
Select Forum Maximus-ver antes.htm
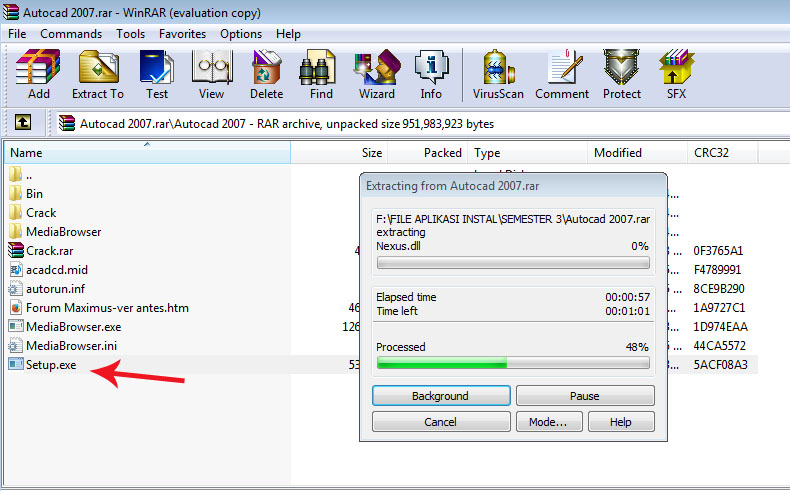(x=107, y=308)
